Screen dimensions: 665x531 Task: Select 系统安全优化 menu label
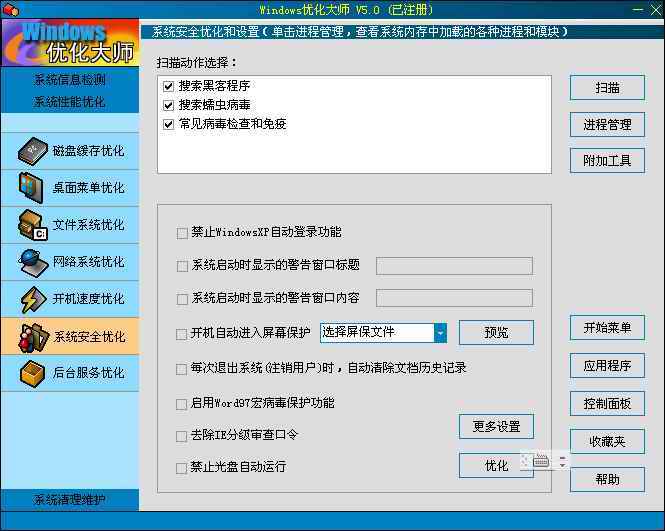pyautogui.click(x=89, y=337)
